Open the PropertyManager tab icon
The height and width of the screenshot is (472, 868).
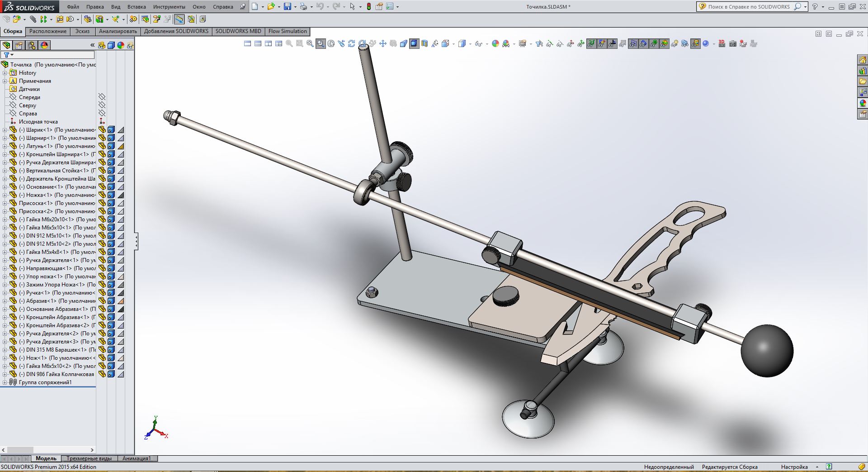[x=19, y=45]
